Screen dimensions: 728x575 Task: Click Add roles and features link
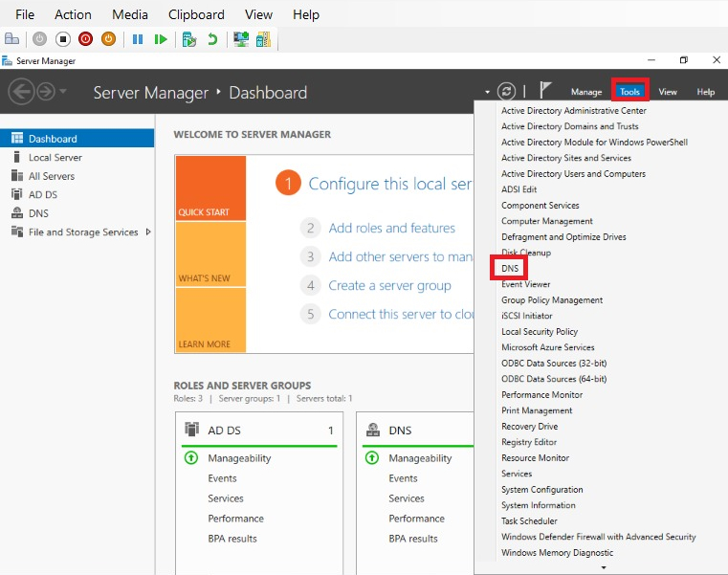pyautogui.click(x=392, y=228)
